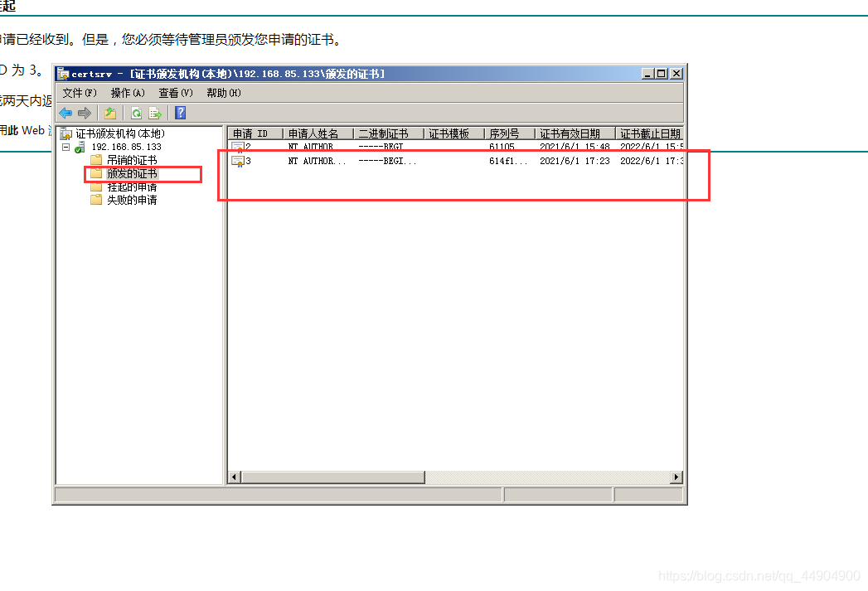The image size is (868, 591).
Task: Click the Refresh toolbar icon
Action: [x=136, y=114]
